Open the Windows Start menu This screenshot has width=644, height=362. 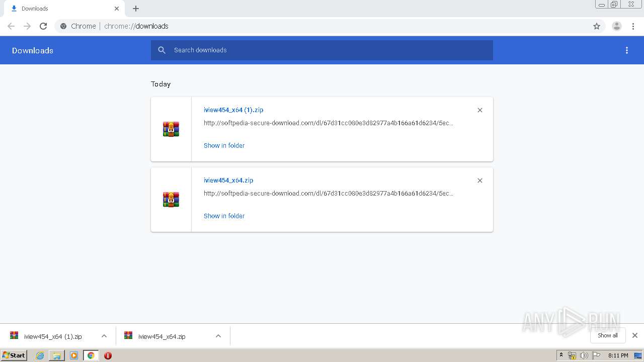click(14, 355)
